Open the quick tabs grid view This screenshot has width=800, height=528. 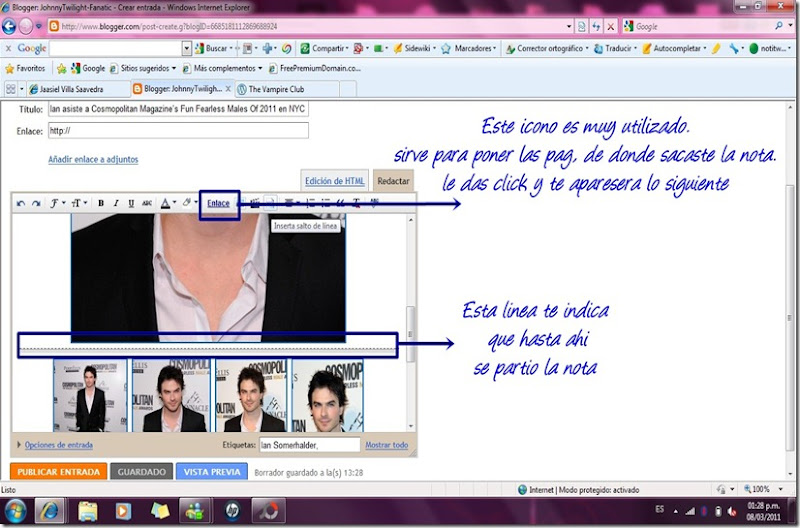pos(10,89)
